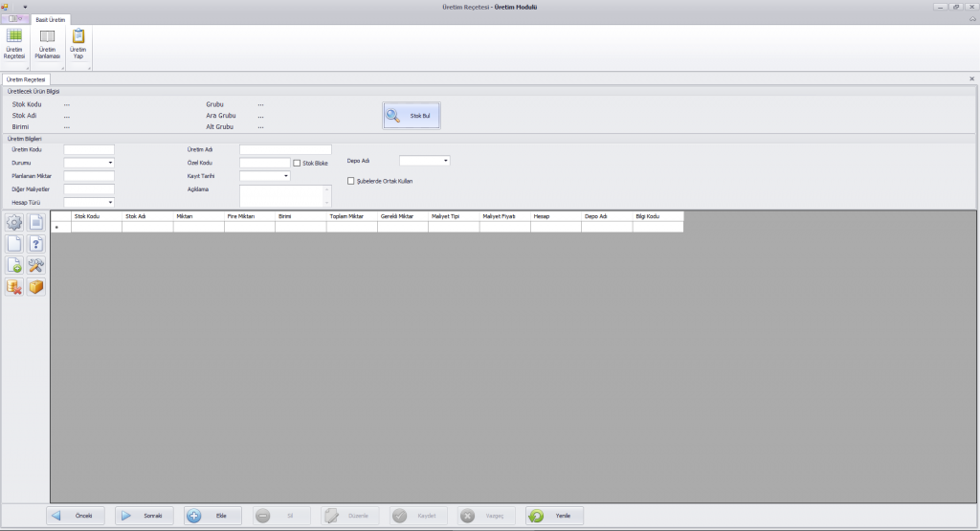980x531 pixels.
Task: Click the wrench and hammer tools icon
Action: [36, 266]
